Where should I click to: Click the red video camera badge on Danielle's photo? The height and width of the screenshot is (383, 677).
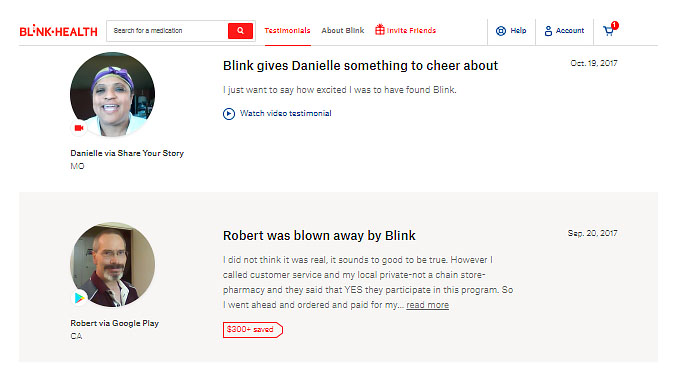79,128
